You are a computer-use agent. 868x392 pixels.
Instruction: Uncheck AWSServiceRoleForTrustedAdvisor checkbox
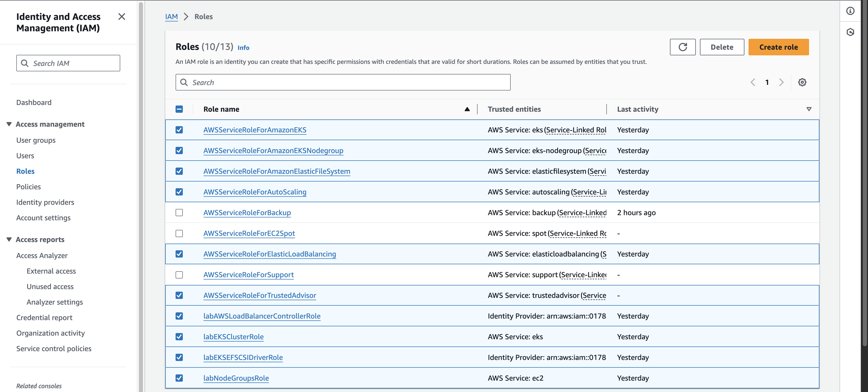click(179, 295)
